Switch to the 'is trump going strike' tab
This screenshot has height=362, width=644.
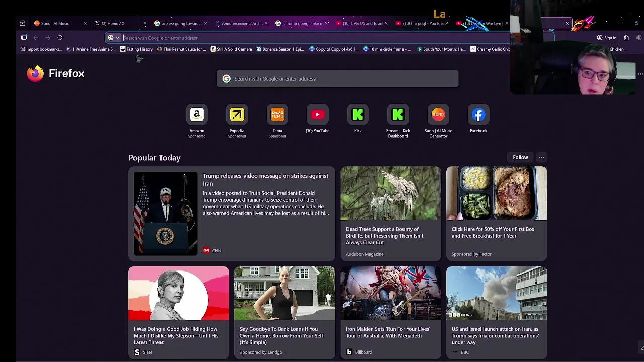tap(301, 23)
